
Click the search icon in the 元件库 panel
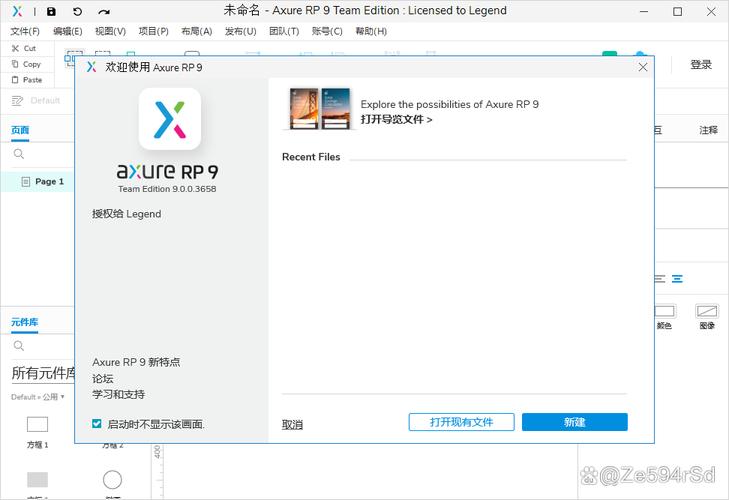19,346
